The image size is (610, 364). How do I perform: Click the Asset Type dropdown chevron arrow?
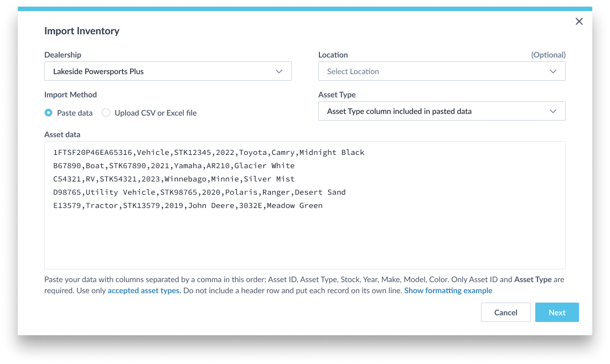click(x=553, y=111)
